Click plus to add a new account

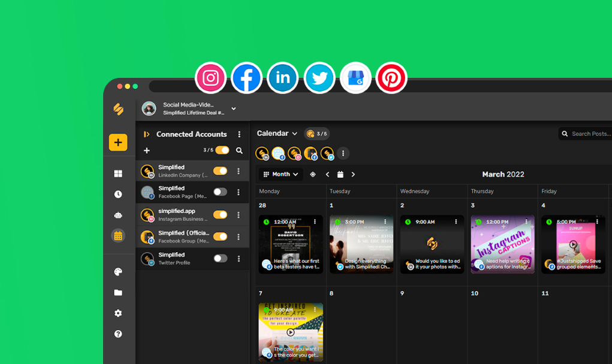tap(147, 150)
